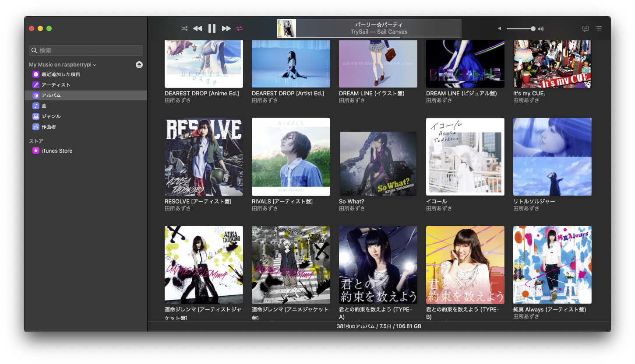Screen dimensions: 635x364
Task: Open It's my CUE. album cover
Action: click(x=552, y=64)
